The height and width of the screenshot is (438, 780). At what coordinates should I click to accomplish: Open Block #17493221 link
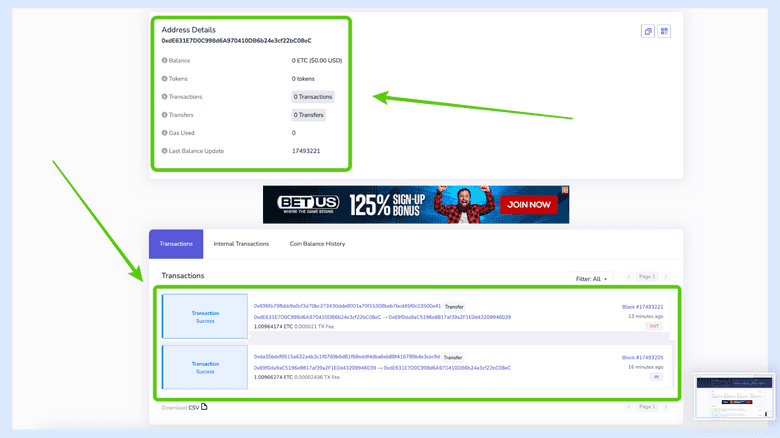click(642, 307)
